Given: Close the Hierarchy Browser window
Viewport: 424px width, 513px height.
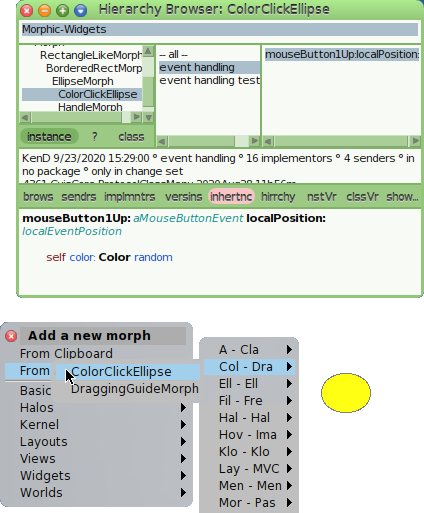Looking at the screenshot, I should (26, 11).
